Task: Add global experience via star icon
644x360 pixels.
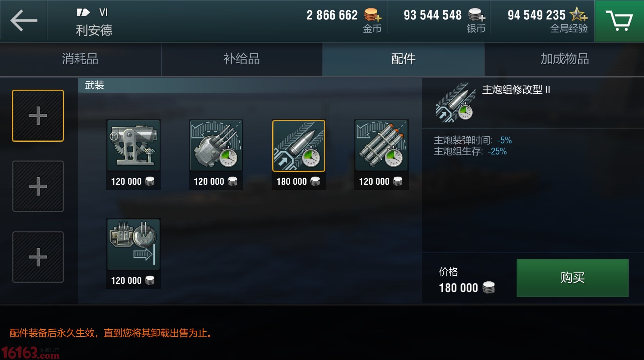Action: click(x=578, y=14)
